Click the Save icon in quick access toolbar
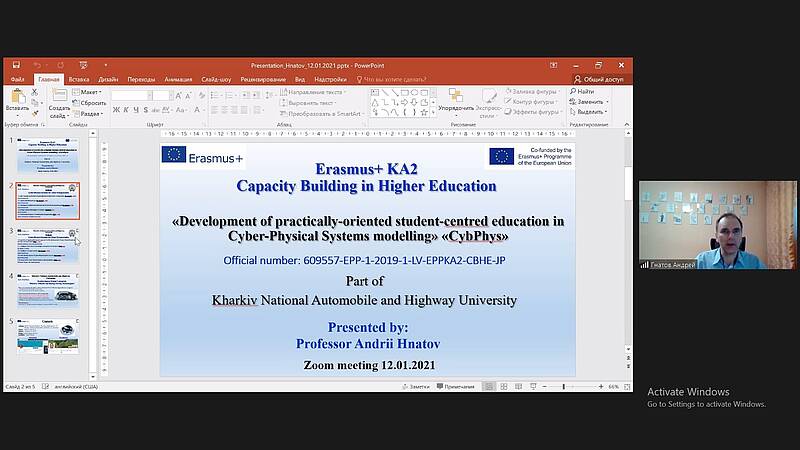The image size is (800, 450). click(16, 65)
